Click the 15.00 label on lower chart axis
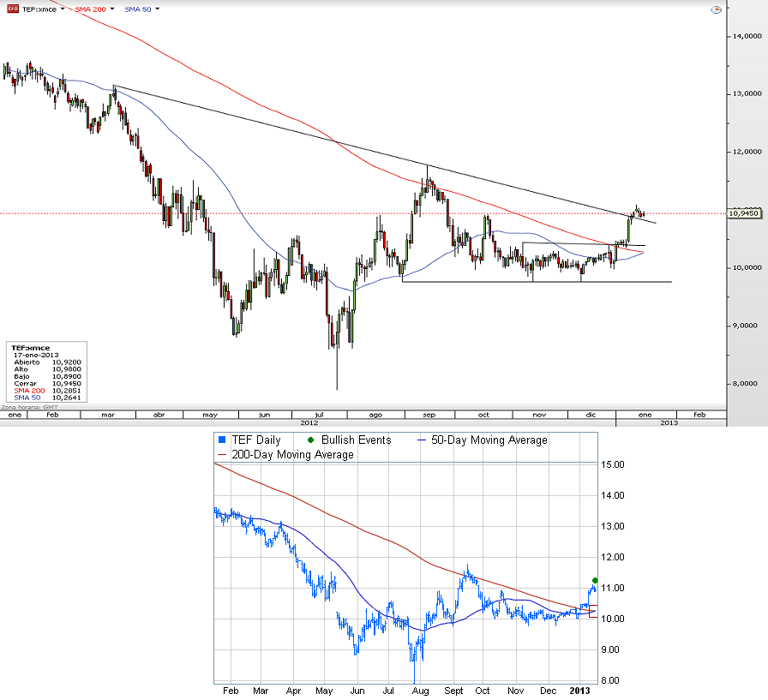Screen dimensions: 768x700 point(612,464)
